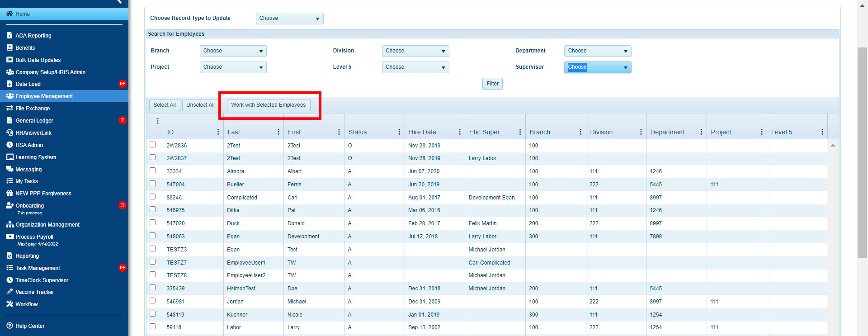This screenshot has width=868, height=336.
Task: Click Select All button
Action: tap(165, 105)
